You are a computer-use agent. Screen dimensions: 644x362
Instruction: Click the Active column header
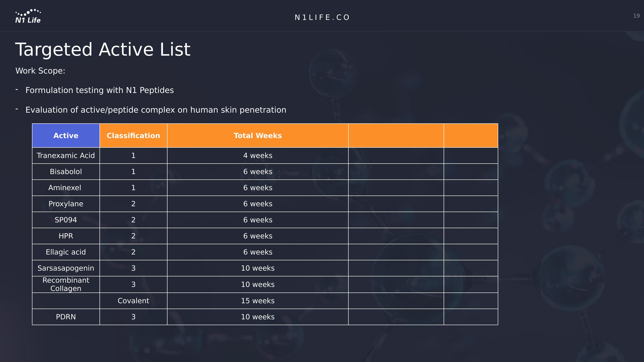point(66,135)
